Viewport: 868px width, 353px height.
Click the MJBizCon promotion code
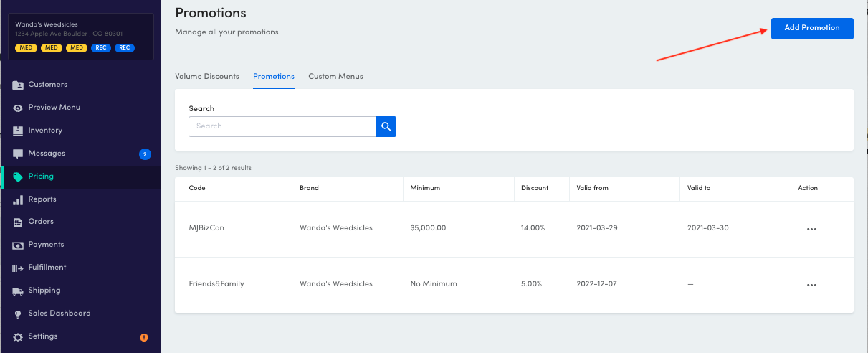pyautogui.click(x=206, y=228)
